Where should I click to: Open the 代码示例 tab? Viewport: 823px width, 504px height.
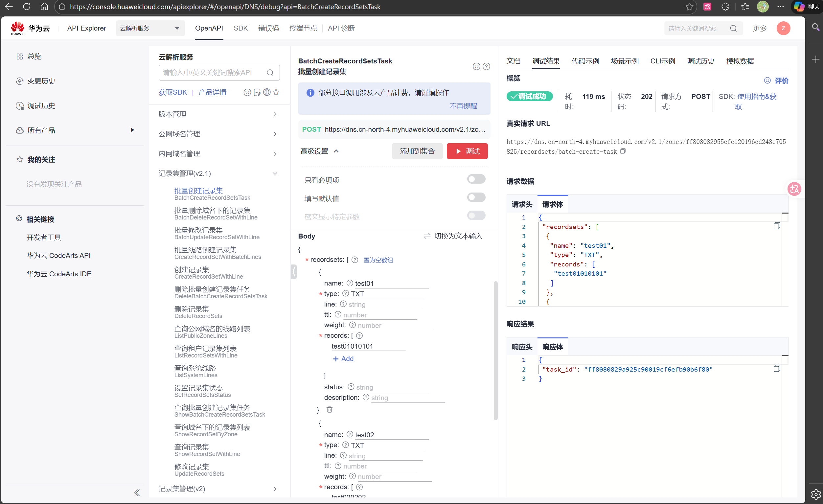point(585,61)
